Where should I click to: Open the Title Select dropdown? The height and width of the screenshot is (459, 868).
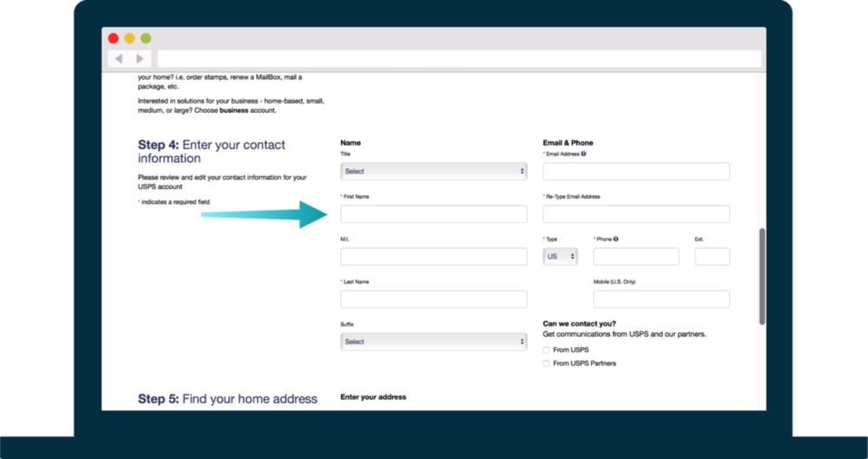[434, 171]
